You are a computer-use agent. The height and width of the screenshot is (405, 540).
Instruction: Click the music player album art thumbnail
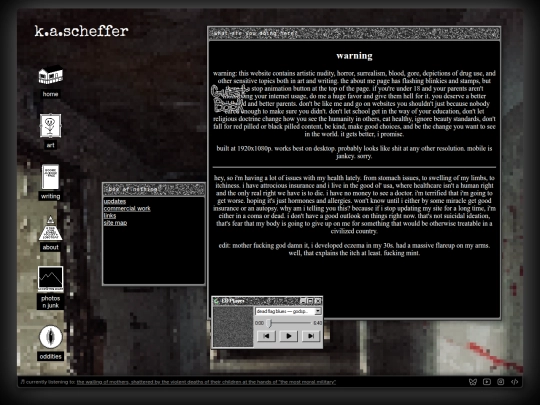(x=233, y=326)
